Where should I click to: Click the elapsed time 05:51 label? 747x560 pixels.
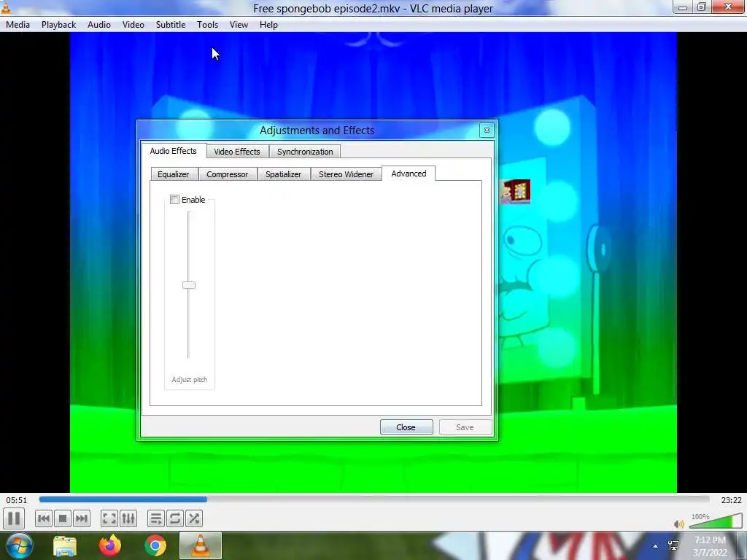coord(17,500)
